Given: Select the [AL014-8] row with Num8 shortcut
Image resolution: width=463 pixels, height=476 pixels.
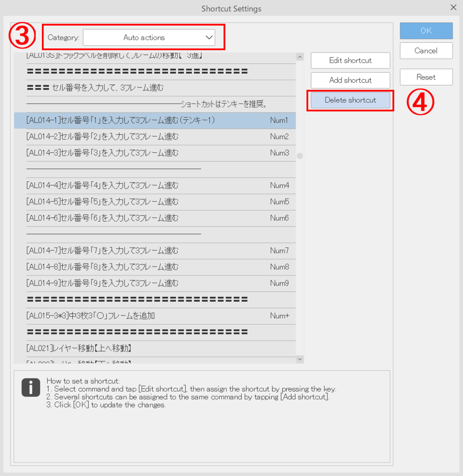Looking at the screenshot, I should click(x=155, y=267).
